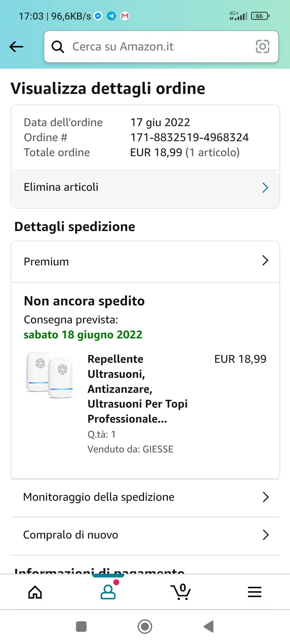Image resolution: width=290 pixels, height=644 pixels.
Task: Tap Compralo di nuovo option
Action: (x=71, y=535)
